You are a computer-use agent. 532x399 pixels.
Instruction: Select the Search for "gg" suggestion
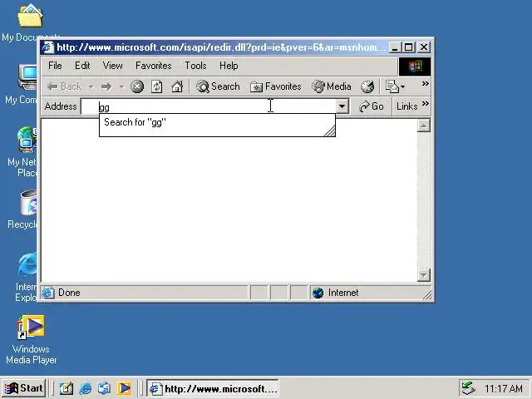(217, 122)
